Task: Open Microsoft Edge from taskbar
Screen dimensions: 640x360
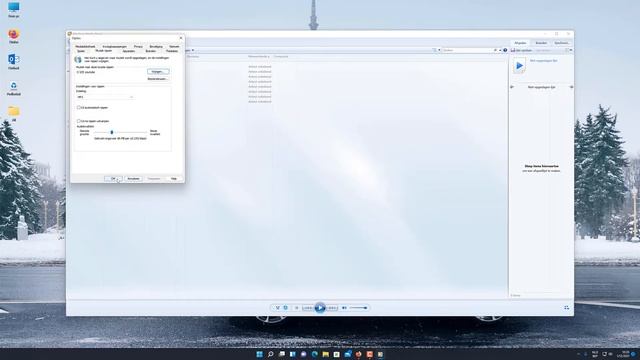Action: 315,354
